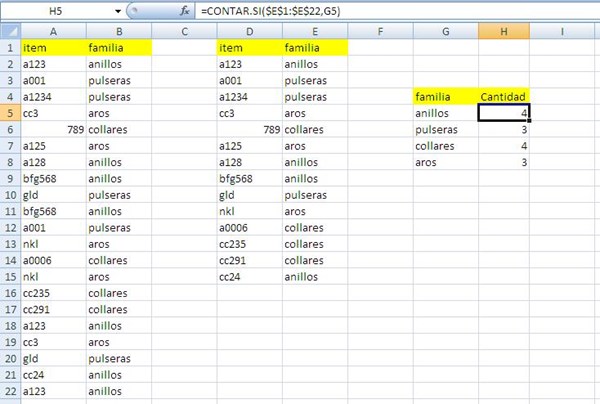The image size is (600, 404).
Task: Click the 'Cantidad' header cell
Action: point(504,97)
